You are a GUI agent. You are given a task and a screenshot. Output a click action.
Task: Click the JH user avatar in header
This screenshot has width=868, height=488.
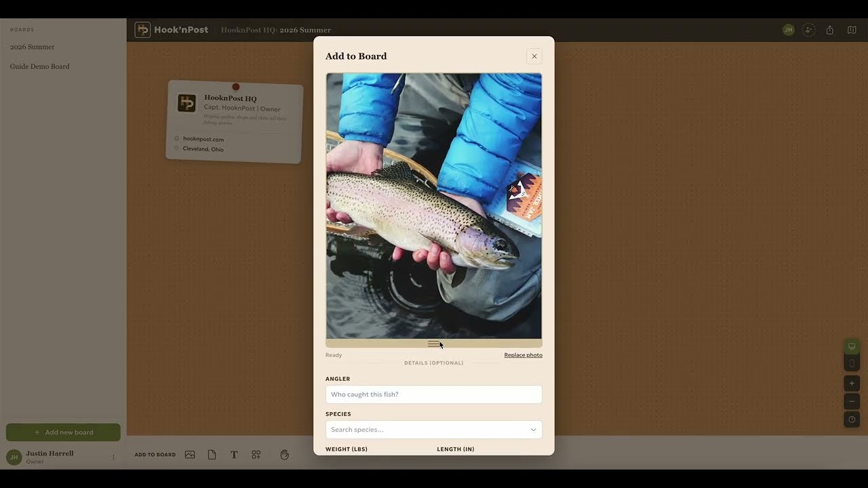pyautogui.click(x=789, y=30)
